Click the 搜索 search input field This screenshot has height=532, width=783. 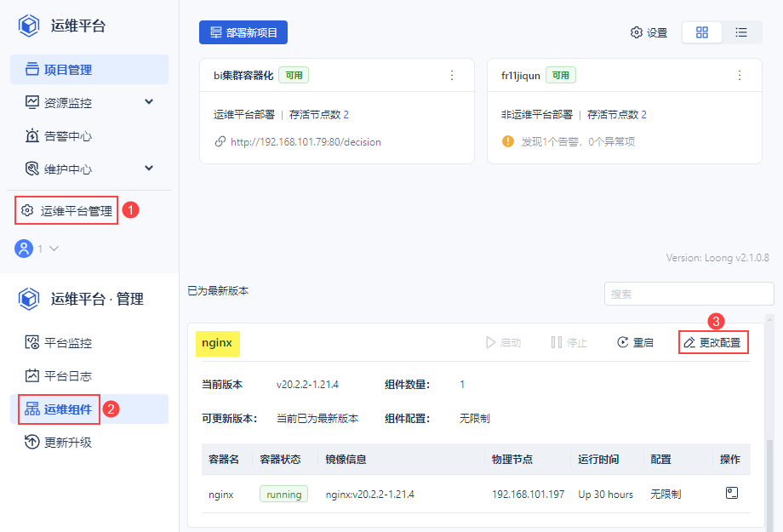point(689,293)
